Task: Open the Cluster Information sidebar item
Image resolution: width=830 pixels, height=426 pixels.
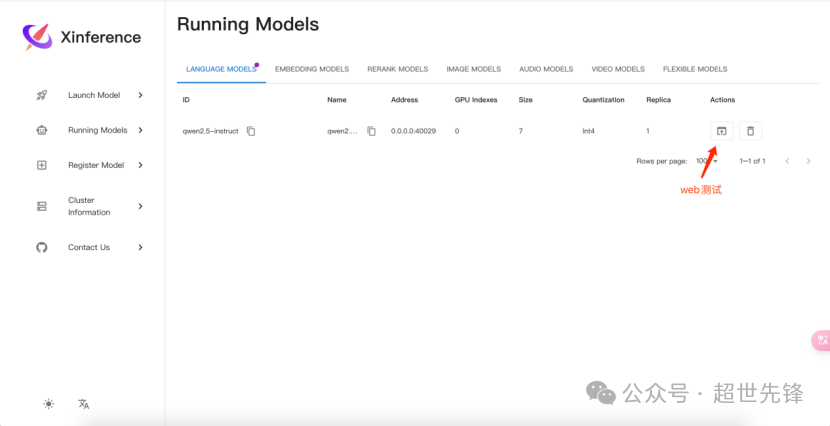Action: click(x=90, y=206)
